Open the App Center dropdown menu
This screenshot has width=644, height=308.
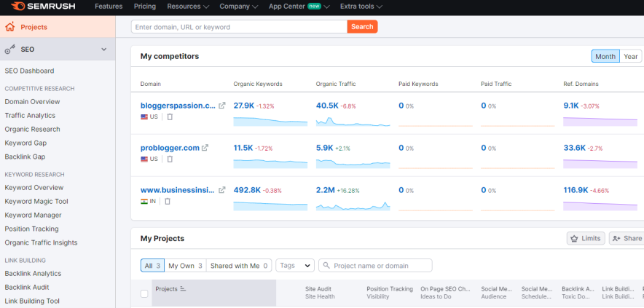coord(299,7)
